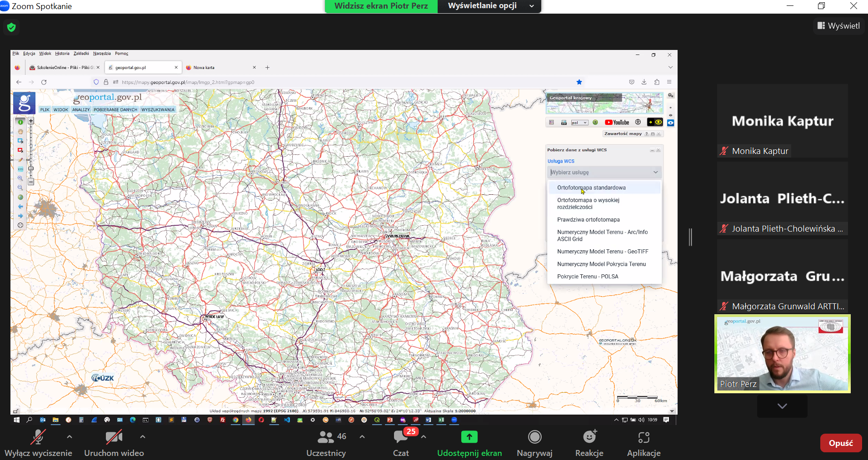
Task: Expand audio options arrow beside the microphone
Action: coord(70,437)
